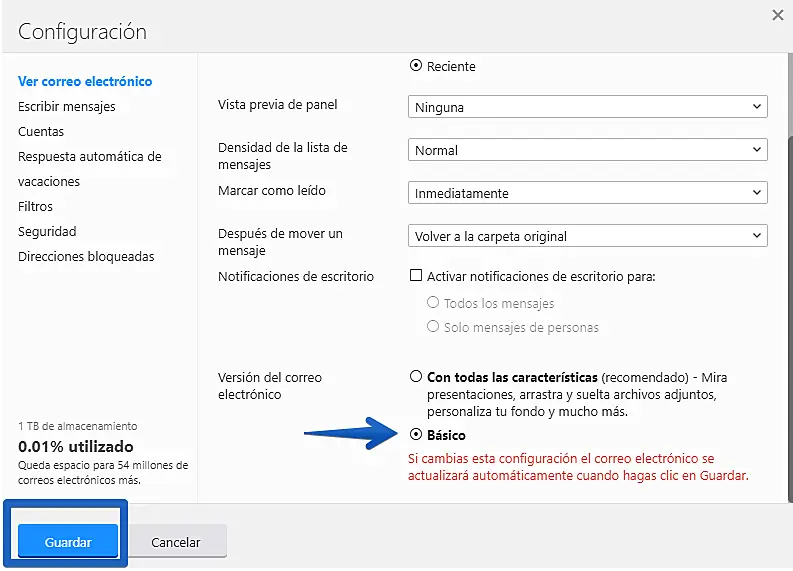Go to Escribir mensajes settings
The width and height of the screenshot is (793, 571).
[67, 107]
